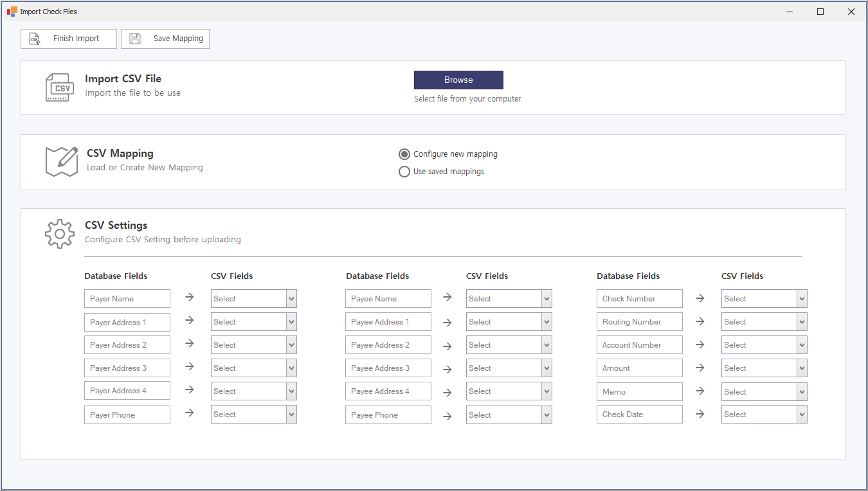868x491 pixels.
Task: Click the Save Mapping button
Action: tap(165, 39)
